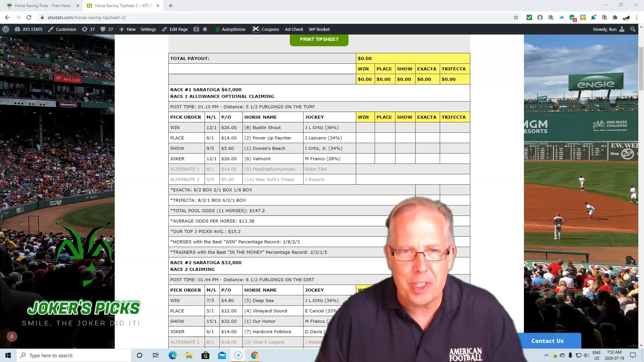Click the EXACTA 8/2 BOX line
This screenshot has height=362, width=644.
tap(211, 190)
